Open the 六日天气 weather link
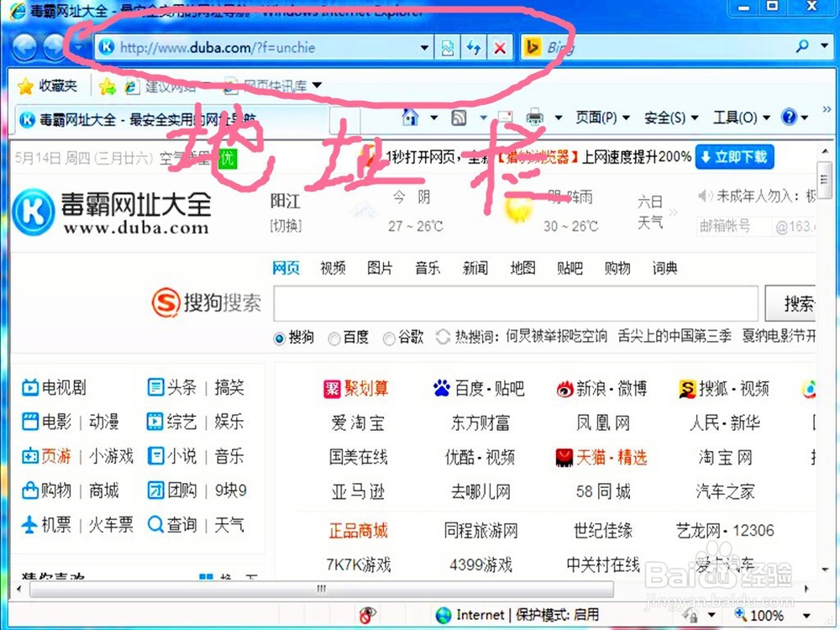The width and height of the screenshot is (840, 630). coord(650,213)
